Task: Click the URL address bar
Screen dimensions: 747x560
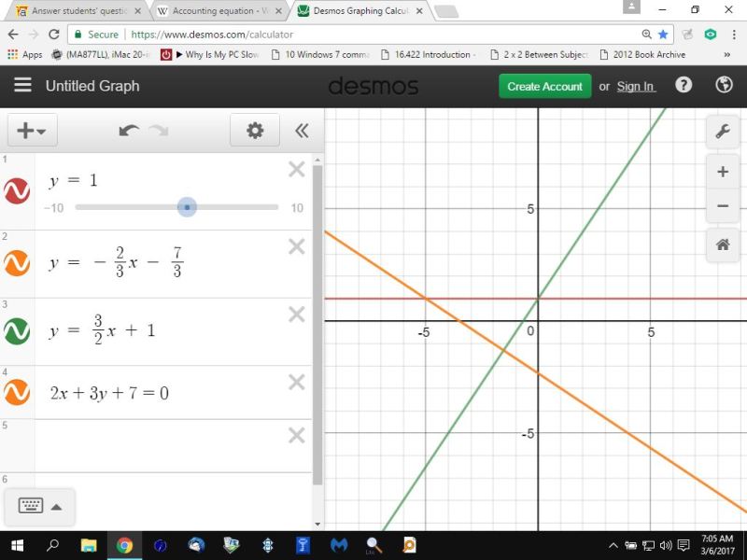Action: 372,35
